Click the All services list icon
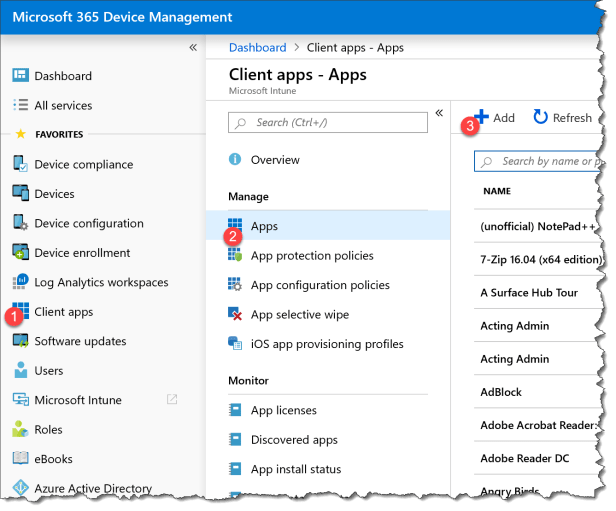Image resolution: width=616 pixels, height=511 pixels. coord(20,105)
